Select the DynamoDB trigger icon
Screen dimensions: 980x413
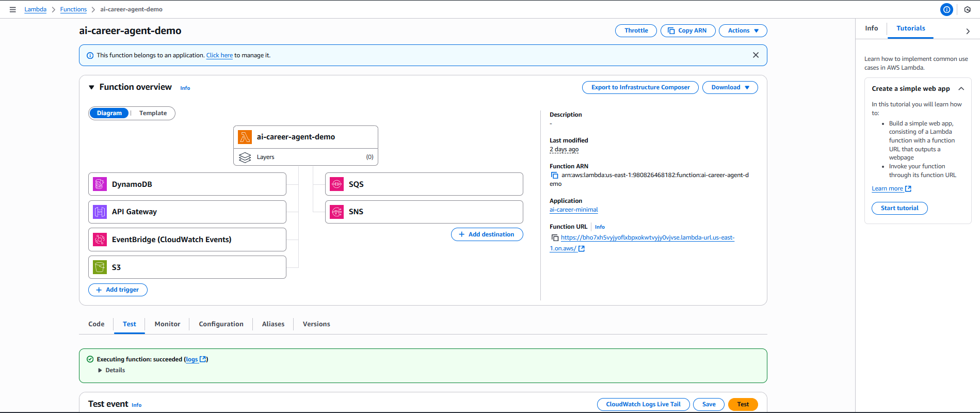pos(100,184)
